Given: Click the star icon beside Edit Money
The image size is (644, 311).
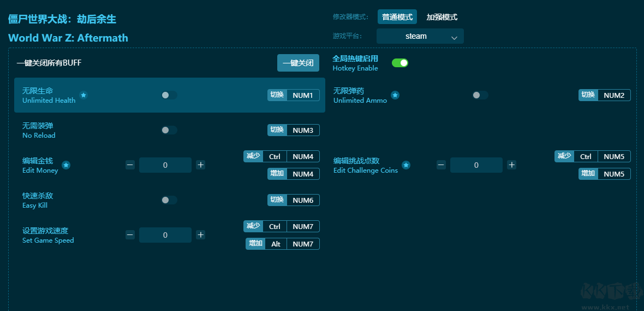Looking at the screenshot, I should coord(66,166).
